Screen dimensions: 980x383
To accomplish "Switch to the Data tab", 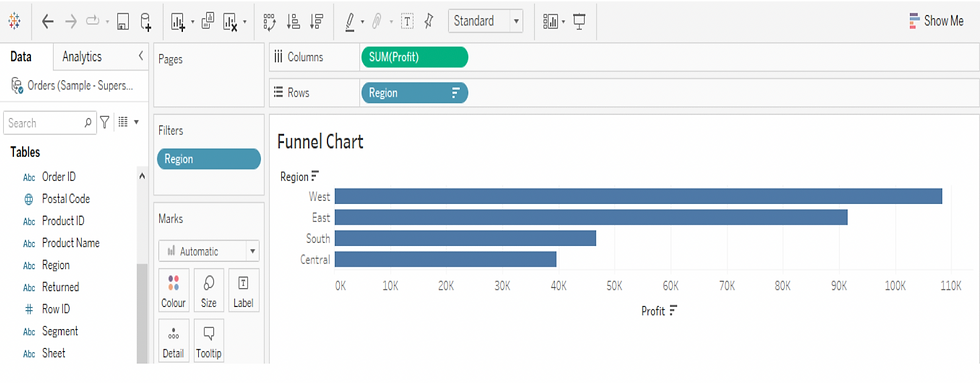I will click(x=21, y=57).
